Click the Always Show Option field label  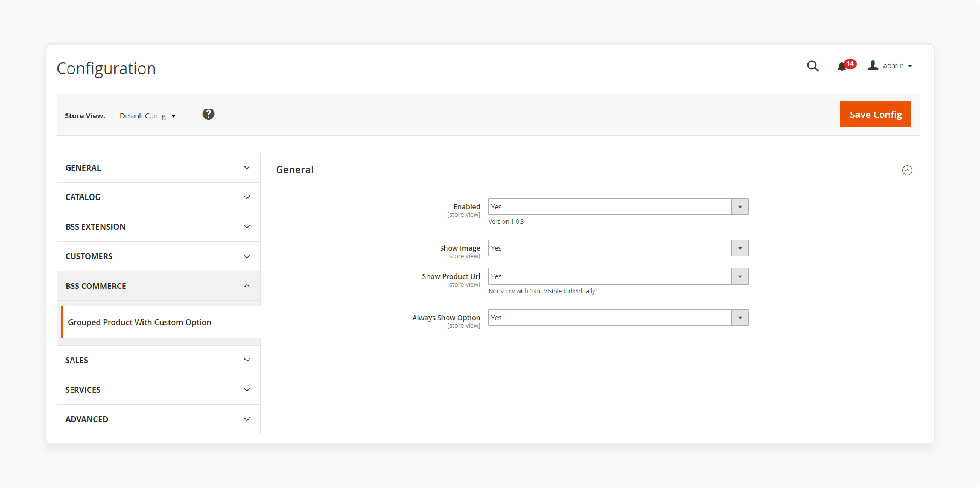[x=446, y=318]
